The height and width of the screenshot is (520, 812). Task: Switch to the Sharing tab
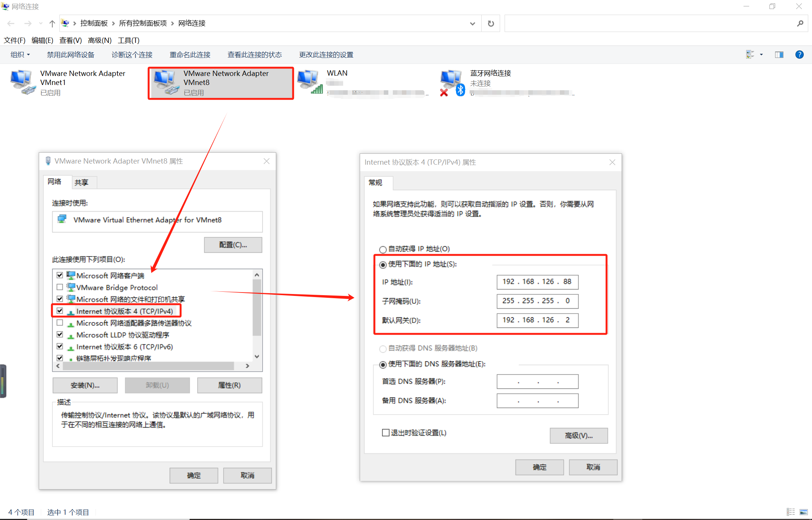click(81, 183)
